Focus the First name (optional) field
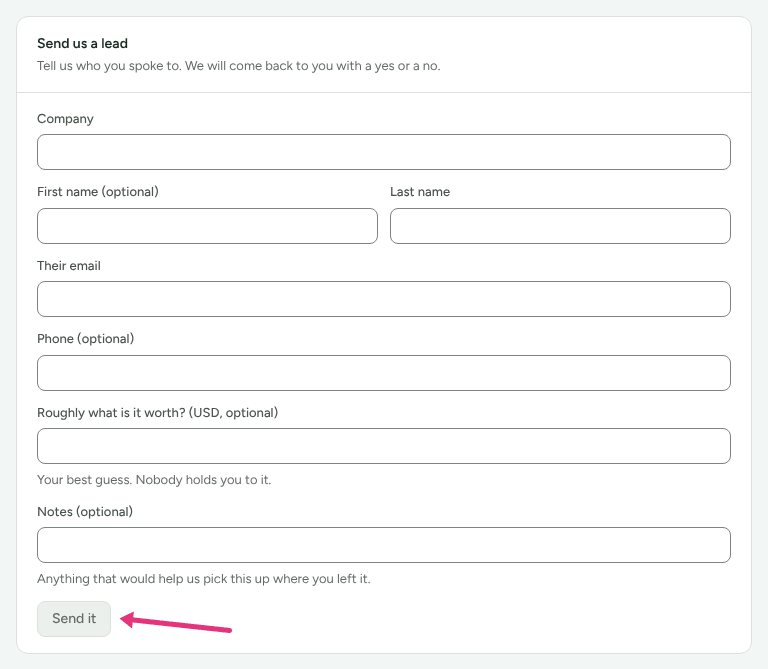This screenshot has height=669, width=768. 207,226
